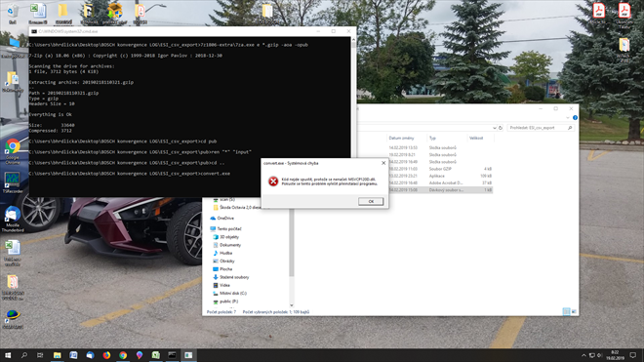
Task: Click the network icon in the system tray
Action: click(592, 355)
